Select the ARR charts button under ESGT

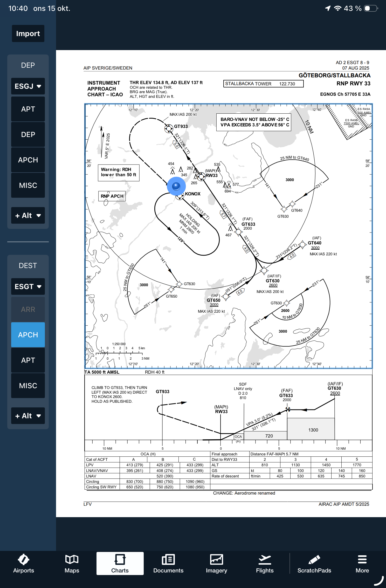[x=28, y=309]
